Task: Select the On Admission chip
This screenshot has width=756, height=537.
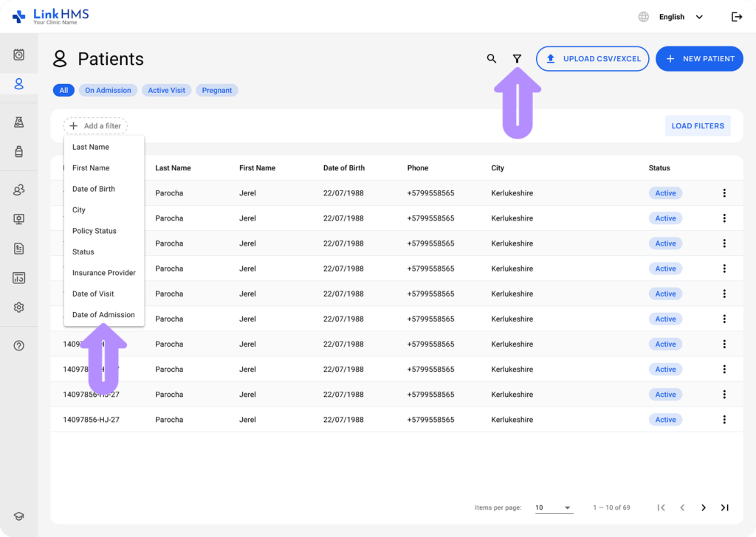Action: (x=108, y=90)
